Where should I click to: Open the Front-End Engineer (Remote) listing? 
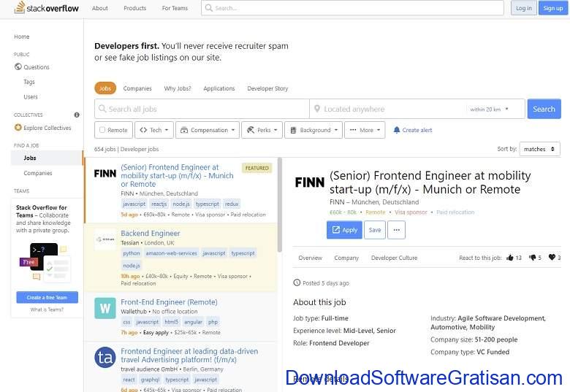click(169, 302)
